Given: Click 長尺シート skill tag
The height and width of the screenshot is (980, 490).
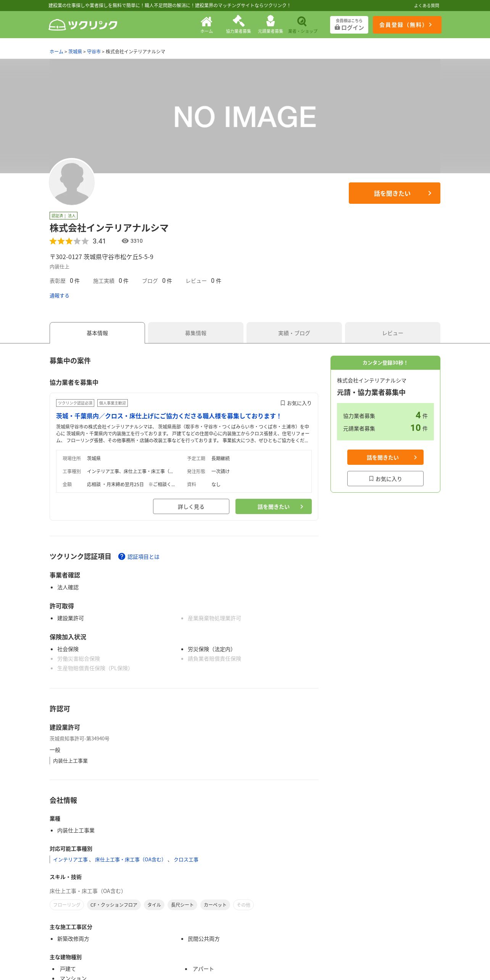Looking at the screenshot, I should pos(182,905).
